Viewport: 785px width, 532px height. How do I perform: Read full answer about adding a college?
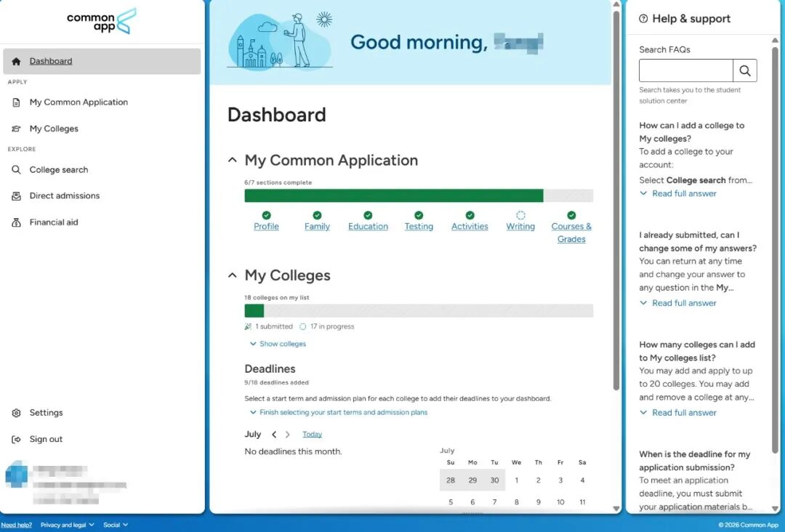678,193
